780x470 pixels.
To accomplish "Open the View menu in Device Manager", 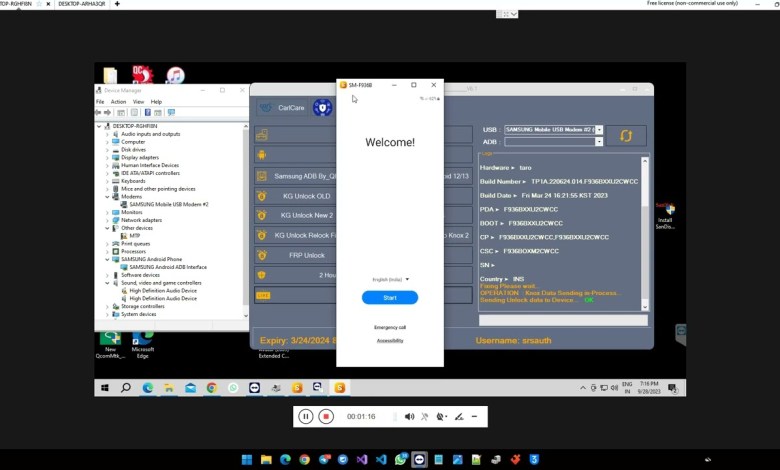I will (x=138, y=101).
